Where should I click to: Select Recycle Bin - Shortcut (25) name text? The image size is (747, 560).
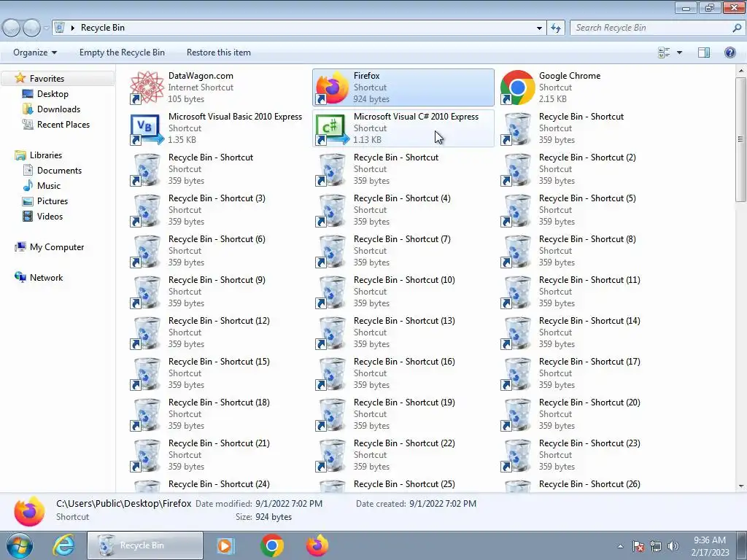[404, 484]
